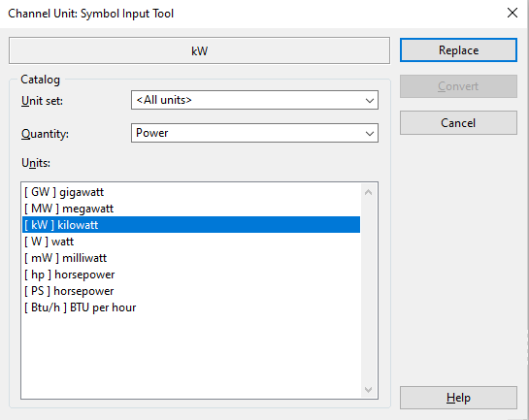Click the disabled Convert button
Image resolution: width=529 pixels, height=420 pixels.
(x=458, y=86)
